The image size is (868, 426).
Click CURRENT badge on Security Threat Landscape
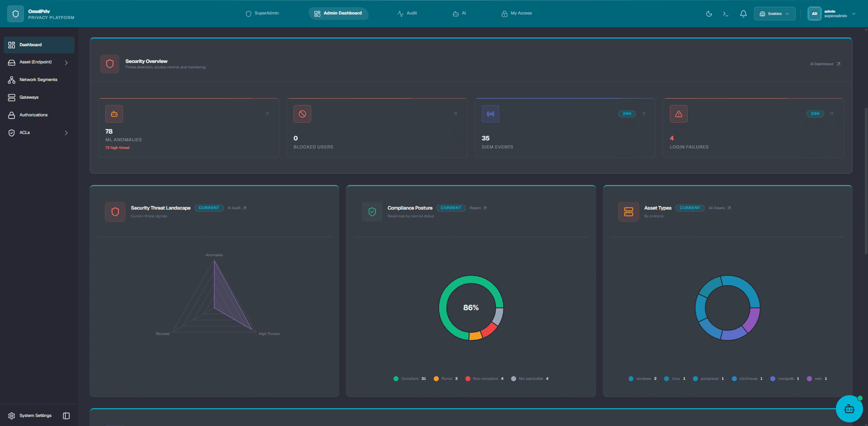click(x=209, y=208)
